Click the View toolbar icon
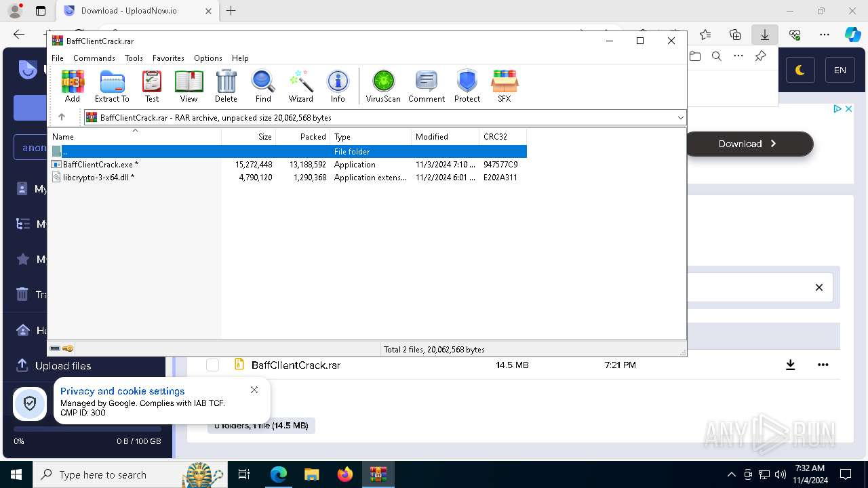The width and height of the screenshot is (868, 488). (x=189, y=86)
